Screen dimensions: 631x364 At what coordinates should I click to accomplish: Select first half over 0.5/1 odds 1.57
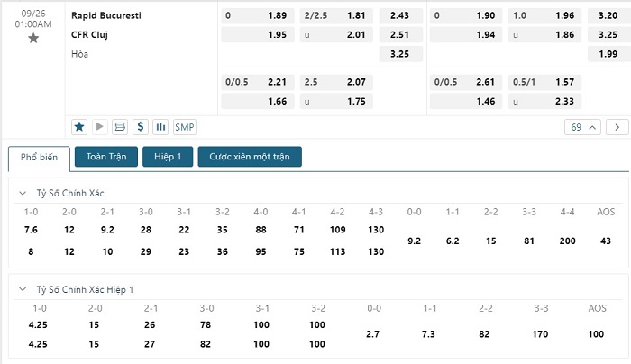click(x=544, y=82)
